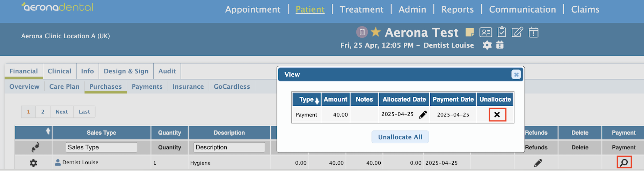644x171 pixels.
Task: Close the View dialog
Action: coord(516,75)
